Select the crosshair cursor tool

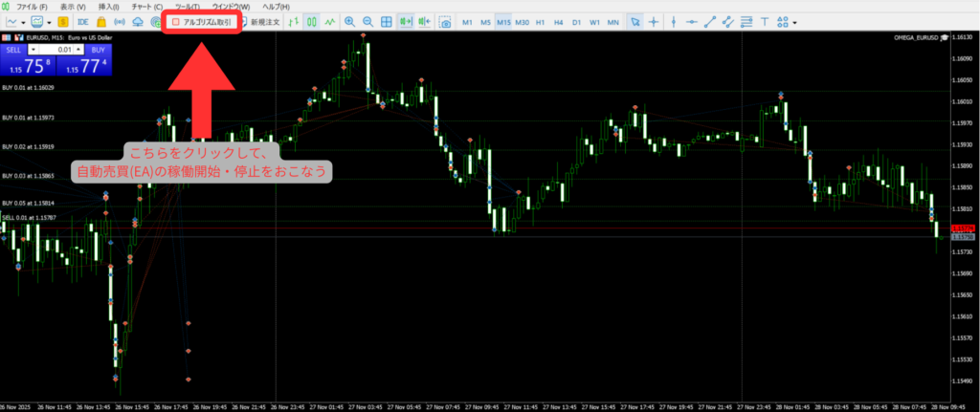654,21
